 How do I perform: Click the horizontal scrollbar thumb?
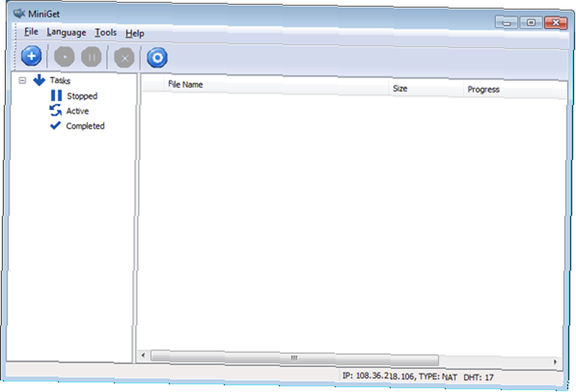294,357
